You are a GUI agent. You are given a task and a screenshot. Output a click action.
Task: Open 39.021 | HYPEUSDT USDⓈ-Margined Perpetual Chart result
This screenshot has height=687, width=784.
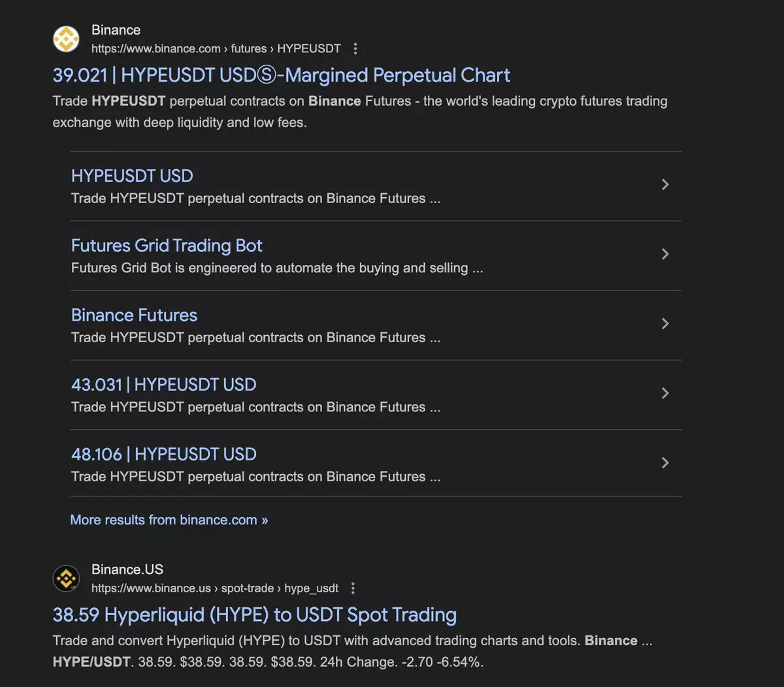[x=281, y=76]
